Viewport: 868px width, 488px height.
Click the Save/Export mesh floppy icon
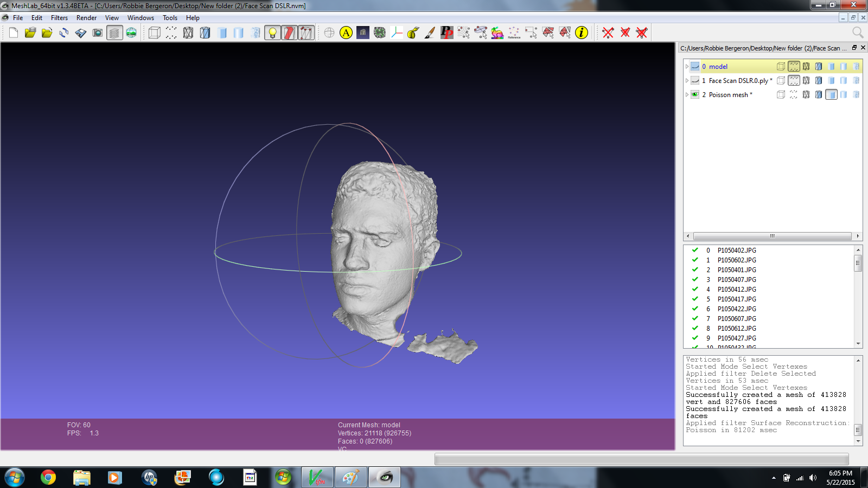(x=81, y=33)
